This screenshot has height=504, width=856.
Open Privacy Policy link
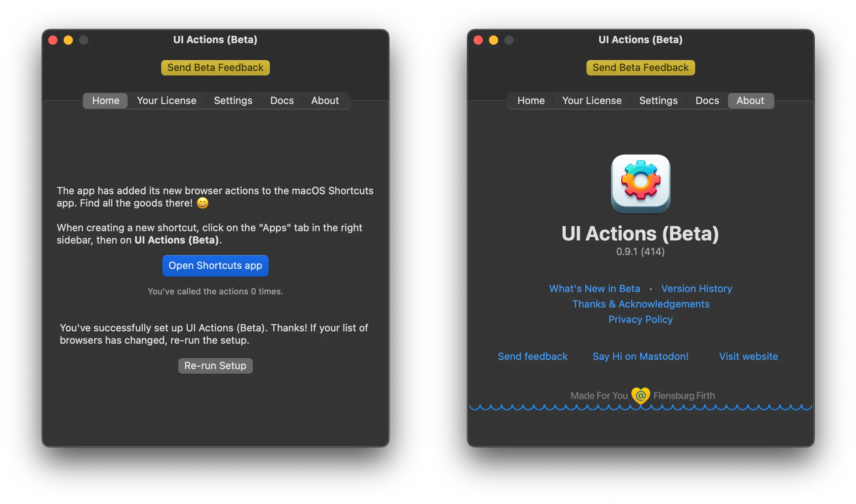(x=640, y=319)
